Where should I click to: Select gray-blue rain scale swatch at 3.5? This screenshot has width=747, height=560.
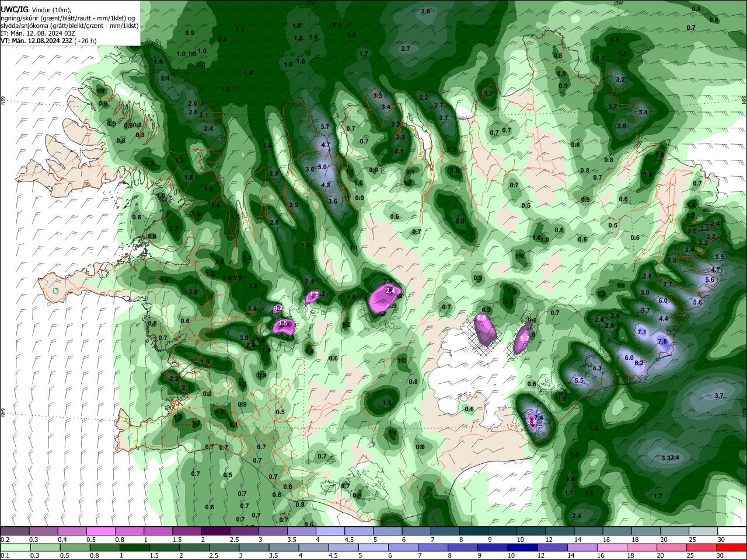click(285, 548)
